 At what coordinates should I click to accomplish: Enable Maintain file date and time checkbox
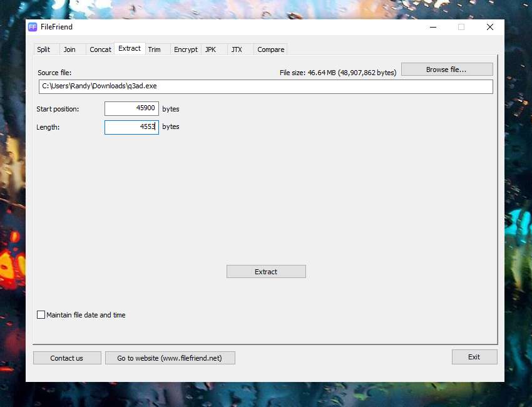pyautogui.click(x=41, y=315)
